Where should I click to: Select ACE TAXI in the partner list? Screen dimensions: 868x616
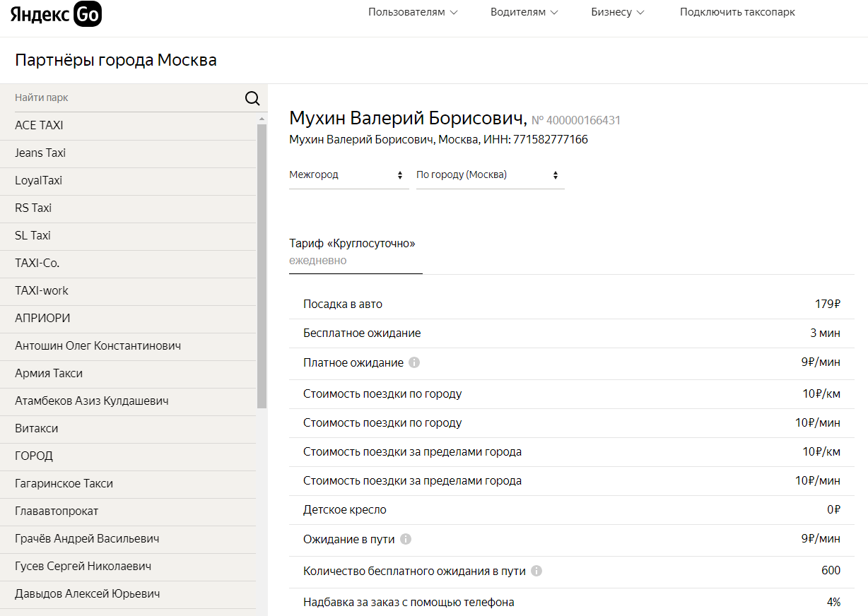[40, 125]
